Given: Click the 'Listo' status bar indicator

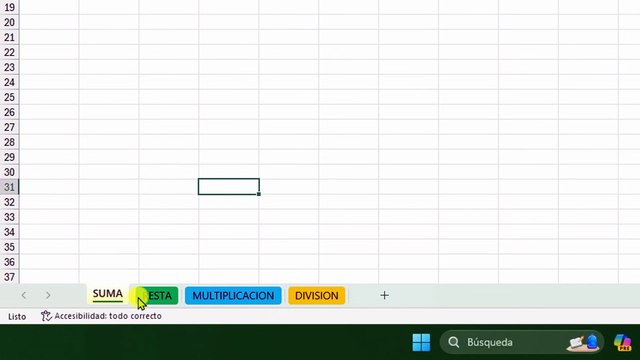Looking at the screenshot, I should point(17,316).
